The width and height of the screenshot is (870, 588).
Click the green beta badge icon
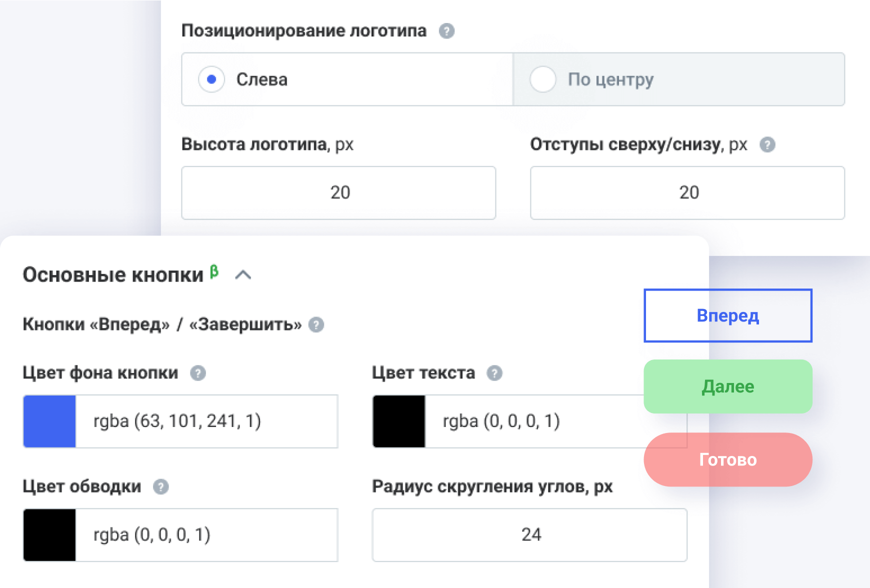tap(214, 271)
